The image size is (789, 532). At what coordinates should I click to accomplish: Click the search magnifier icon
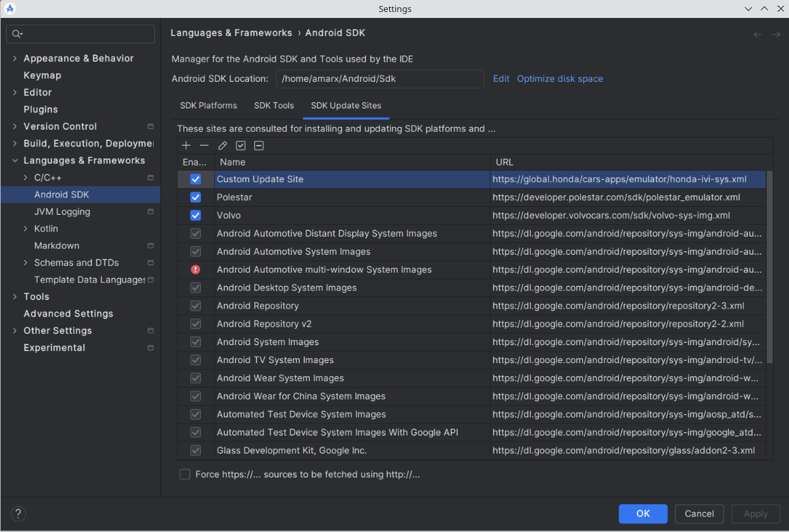tap(17, 34)
